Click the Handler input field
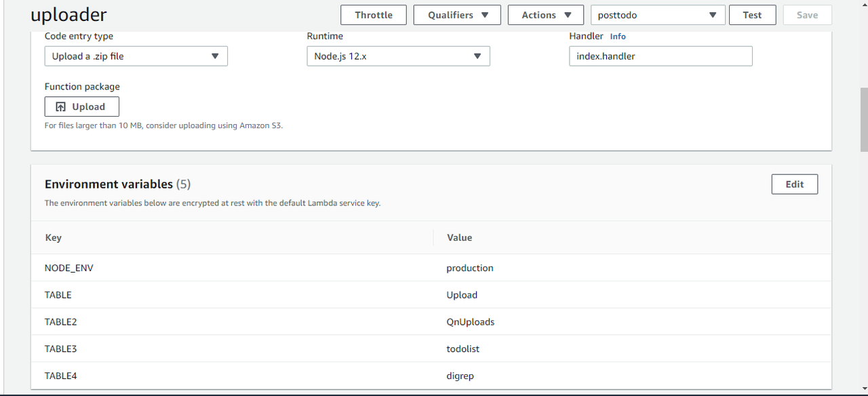The width and height of the screenshot is (868, 396). [x=660, y=56]
